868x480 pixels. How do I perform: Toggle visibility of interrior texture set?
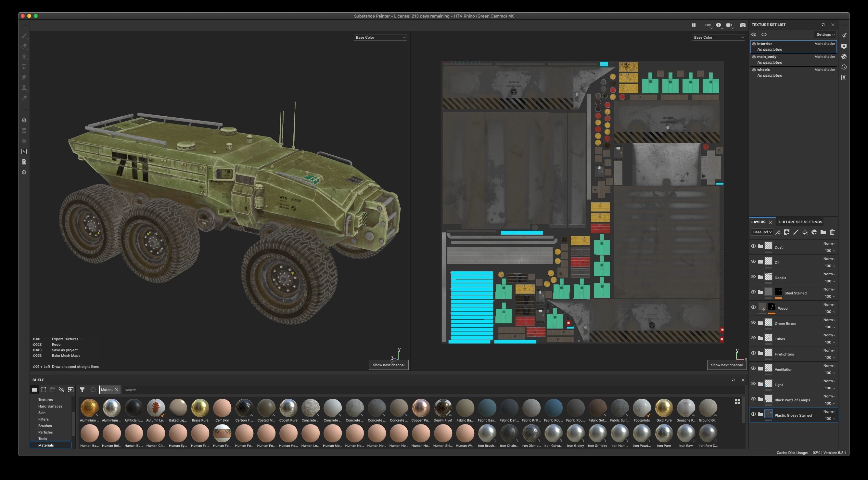pos(754,44)
